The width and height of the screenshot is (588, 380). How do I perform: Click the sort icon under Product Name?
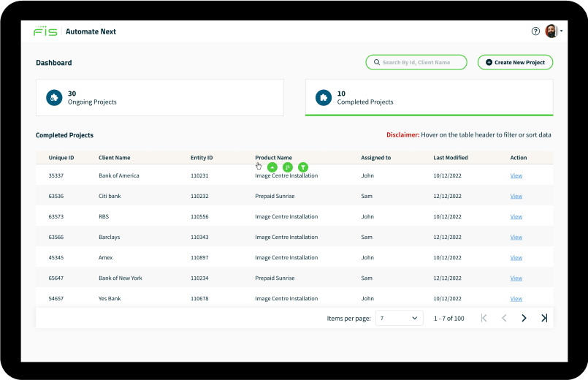[x=288, y=167]
